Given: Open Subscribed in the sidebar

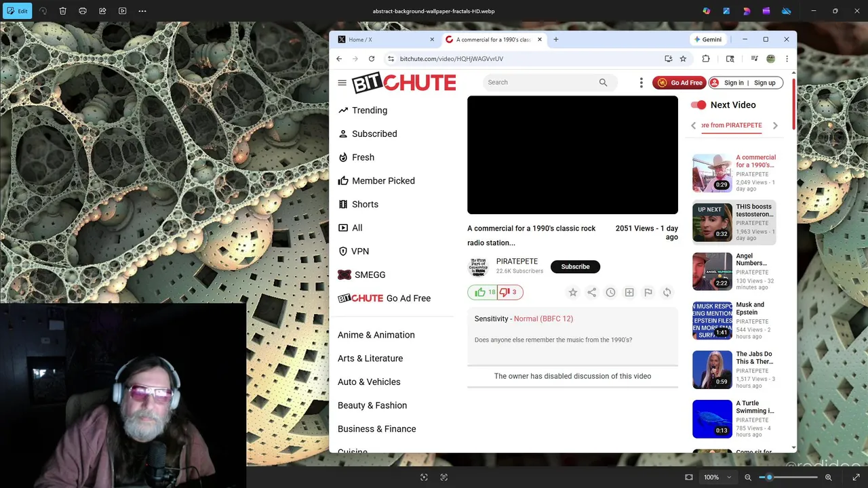Looking at the screenshot, I should click(374, 134).
